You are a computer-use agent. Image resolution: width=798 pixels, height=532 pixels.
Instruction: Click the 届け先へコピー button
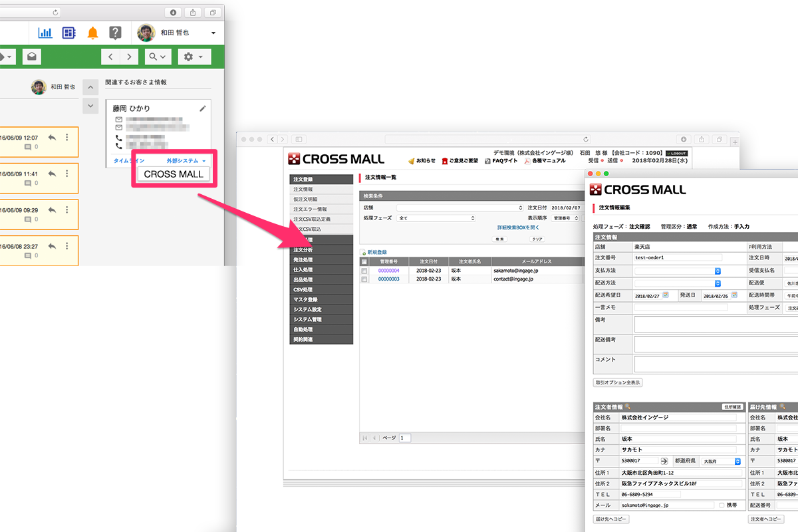click(611, 519)
